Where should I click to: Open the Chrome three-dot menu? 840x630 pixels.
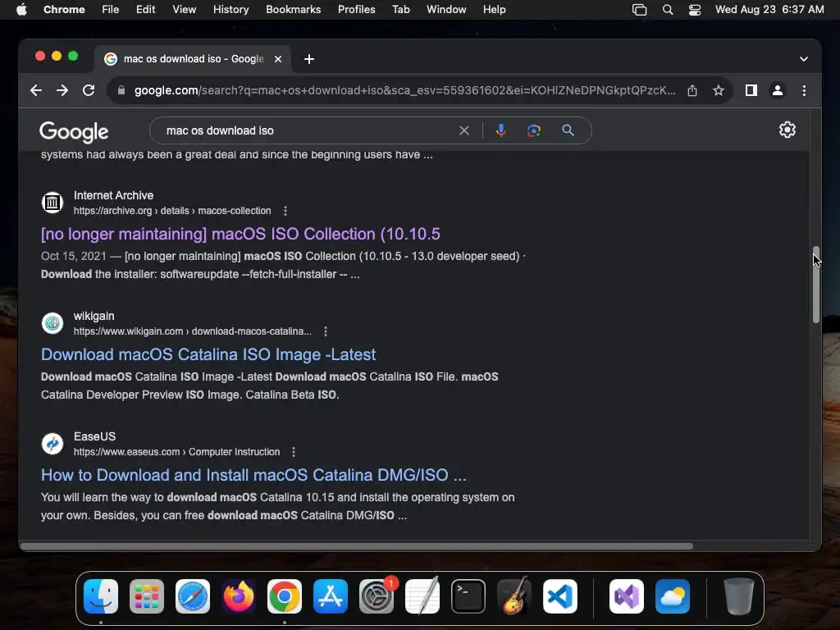[x=804, y=90]
